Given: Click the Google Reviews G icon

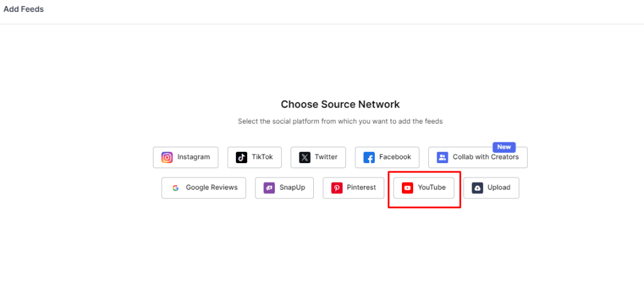Looking at the screenshot, I should 175,188.
